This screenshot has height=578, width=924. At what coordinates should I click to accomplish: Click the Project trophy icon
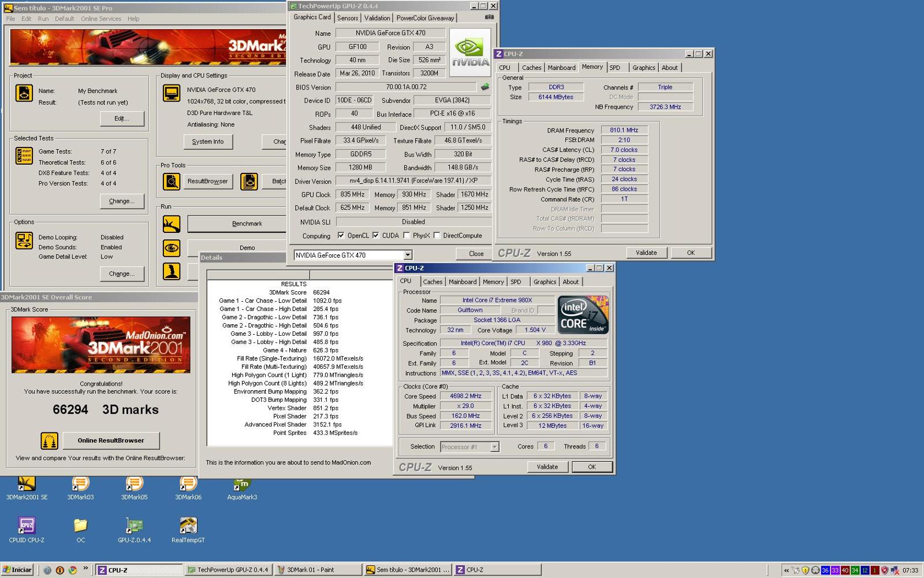[24, 92]
